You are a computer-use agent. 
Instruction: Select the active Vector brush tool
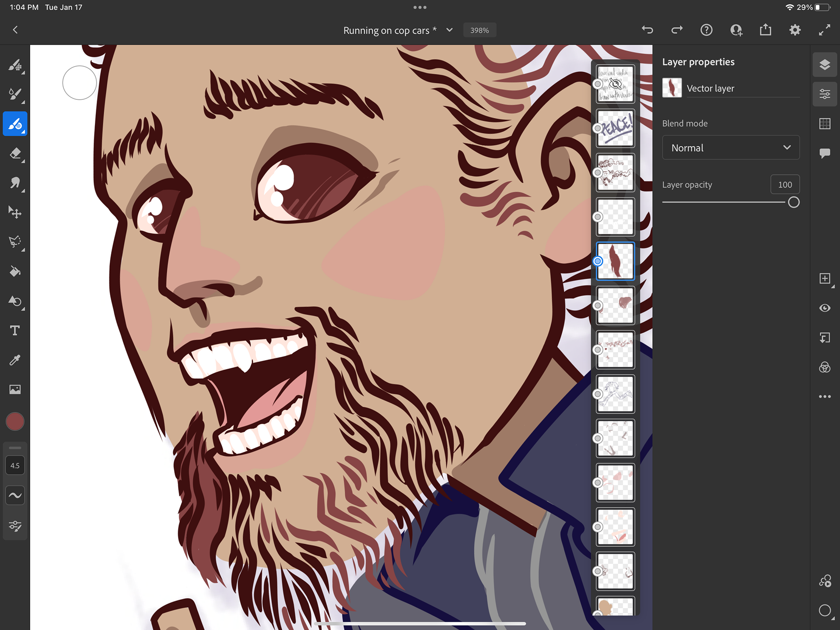pos(15,124)
